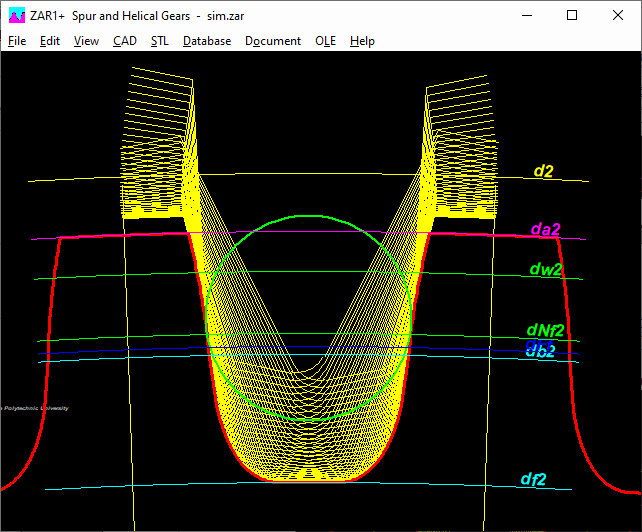Open the Document menu
Screen dimensions: 642x532
[273, 41]
